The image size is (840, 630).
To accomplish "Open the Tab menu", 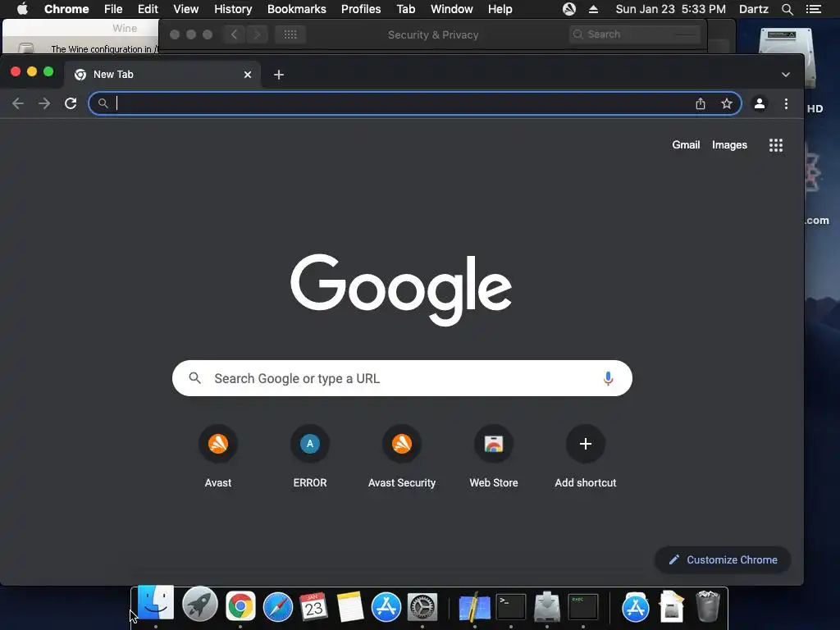I will click(x=405, y=9).
